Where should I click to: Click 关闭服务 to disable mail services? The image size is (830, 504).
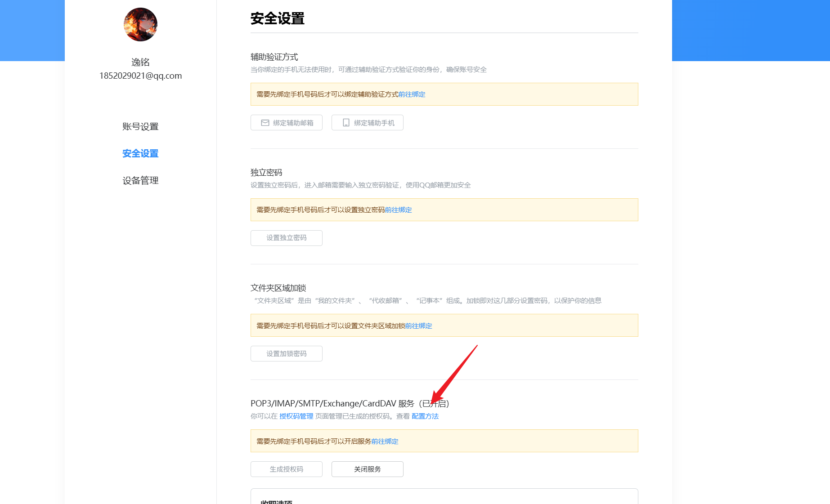click(x=368, y=469)
